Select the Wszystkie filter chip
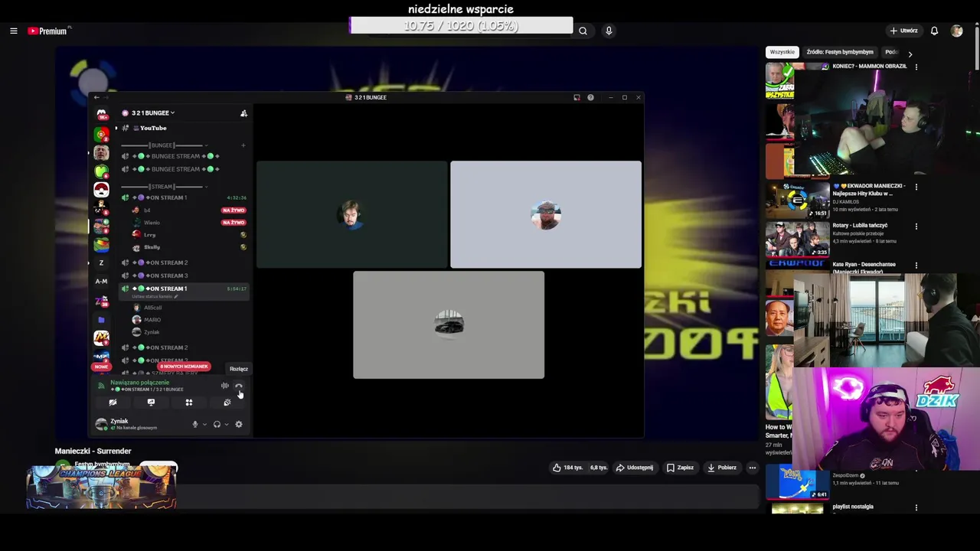The image size is (980, 551). pos(782,52)
